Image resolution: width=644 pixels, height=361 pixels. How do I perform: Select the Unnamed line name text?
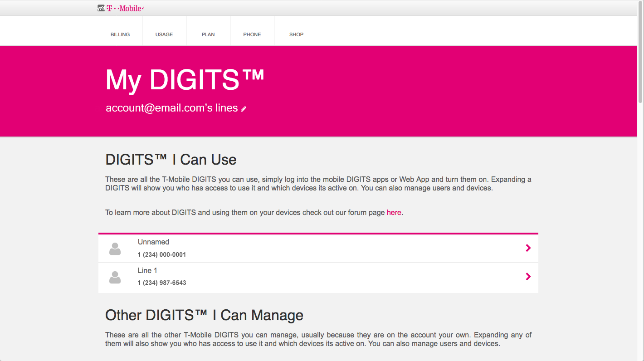tap(153, 242)
